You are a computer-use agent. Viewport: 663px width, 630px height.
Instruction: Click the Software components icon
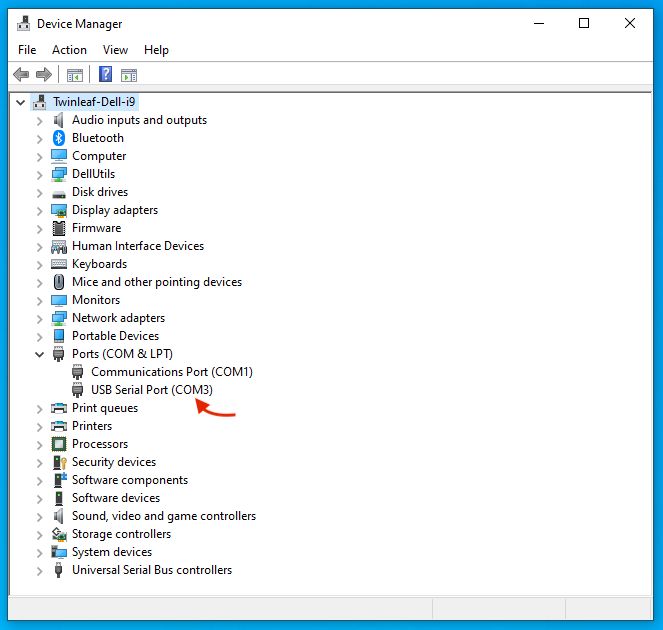tap(60, 480)
